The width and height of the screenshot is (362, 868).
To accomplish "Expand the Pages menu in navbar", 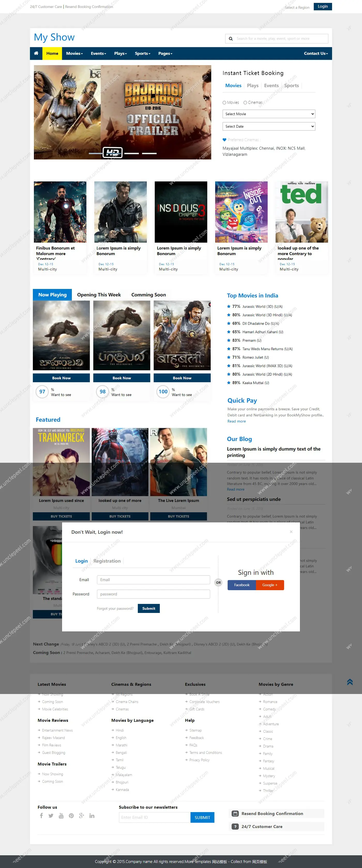I will (x=165, y=53).
